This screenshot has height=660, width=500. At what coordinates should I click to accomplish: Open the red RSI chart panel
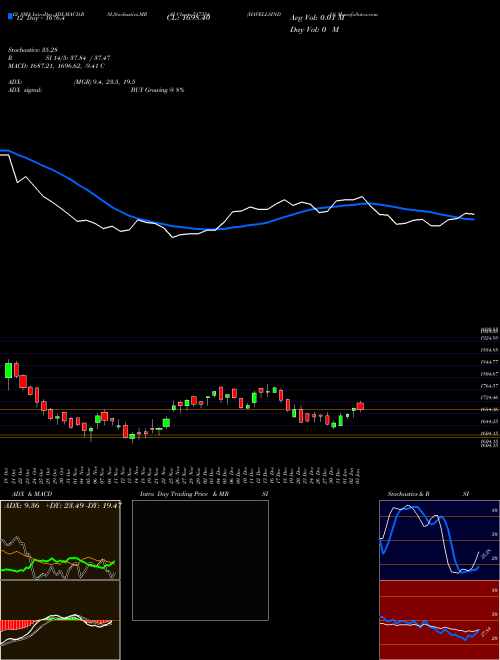tap(439, 620)
